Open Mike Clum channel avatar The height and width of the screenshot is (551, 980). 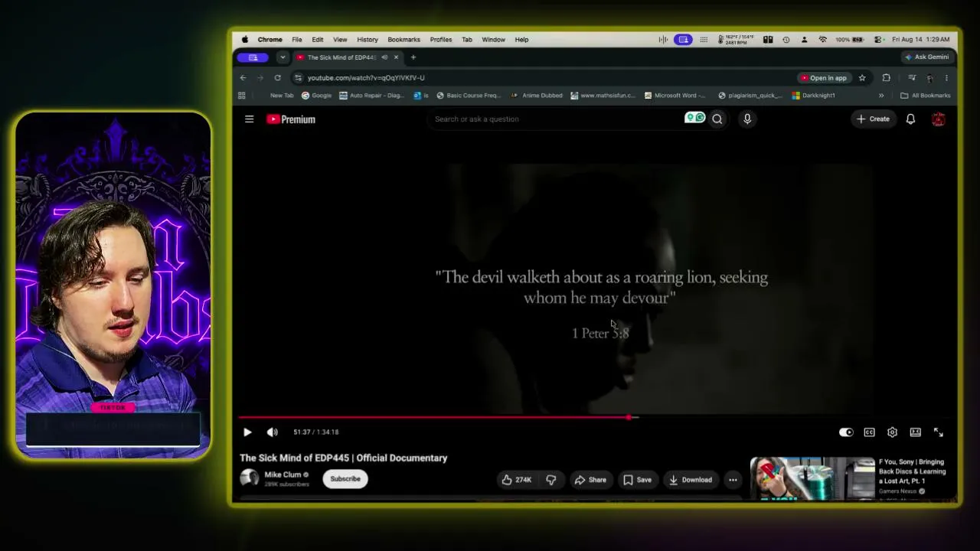(249, 478)
